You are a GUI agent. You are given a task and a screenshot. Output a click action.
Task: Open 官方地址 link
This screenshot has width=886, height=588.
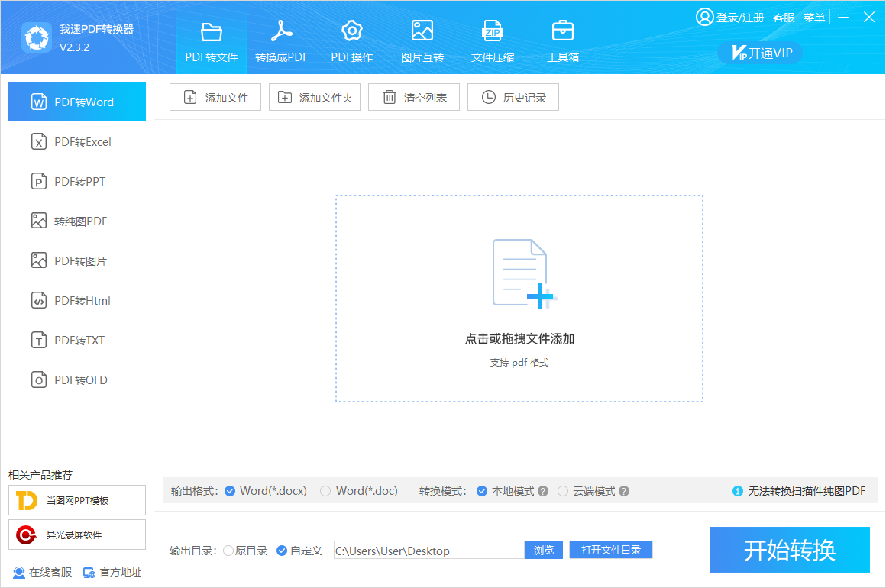112,572
